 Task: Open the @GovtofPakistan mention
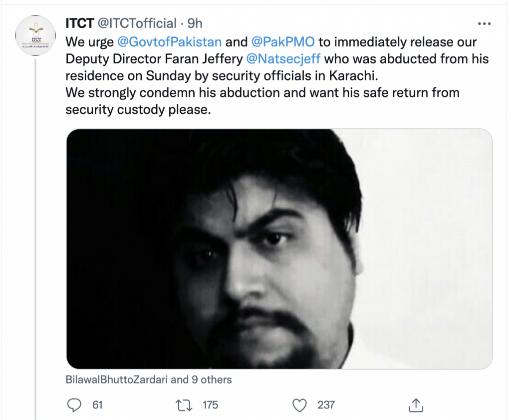click(169, 41)
